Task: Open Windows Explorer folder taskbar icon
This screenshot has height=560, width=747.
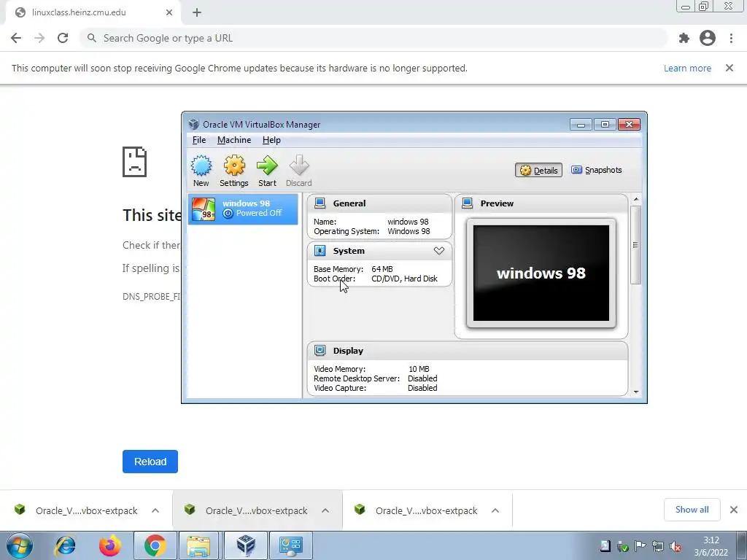Action: 199,545
